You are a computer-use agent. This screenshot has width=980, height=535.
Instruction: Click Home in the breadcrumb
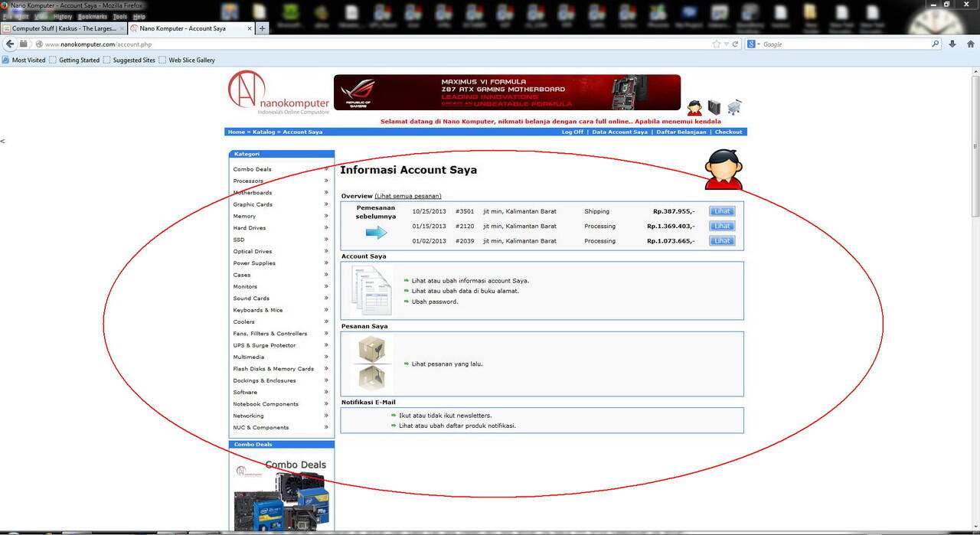pyautogui.click(x=237, y=132)
